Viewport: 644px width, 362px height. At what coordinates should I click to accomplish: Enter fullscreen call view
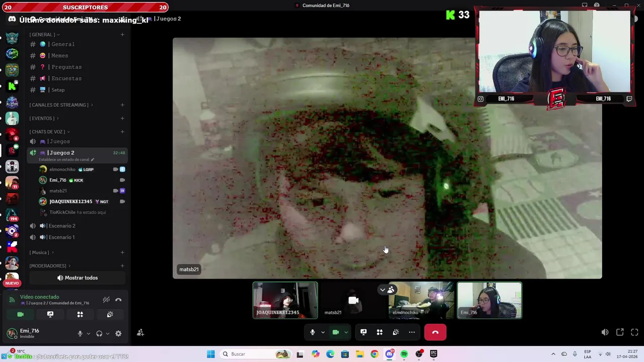coord(634,332)
